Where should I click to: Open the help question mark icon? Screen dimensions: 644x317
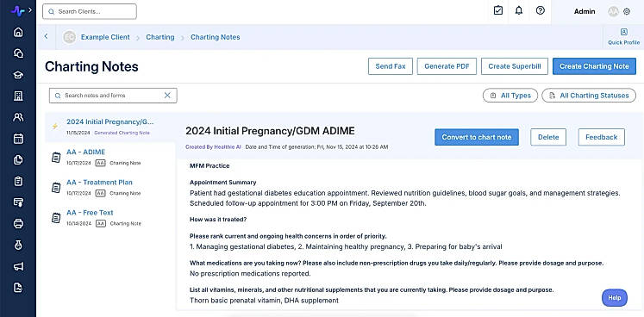(541, 10)
